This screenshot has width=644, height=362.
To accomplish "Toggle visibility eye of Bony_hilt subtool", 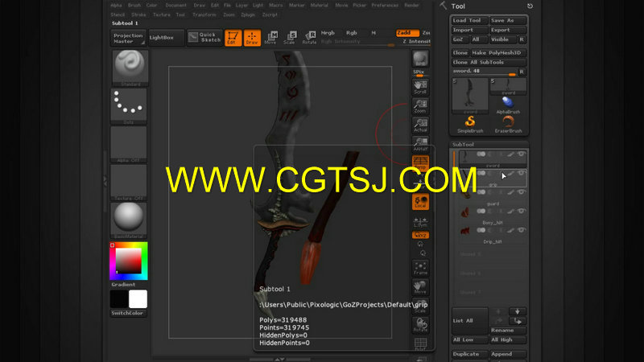I will [521, 211].
